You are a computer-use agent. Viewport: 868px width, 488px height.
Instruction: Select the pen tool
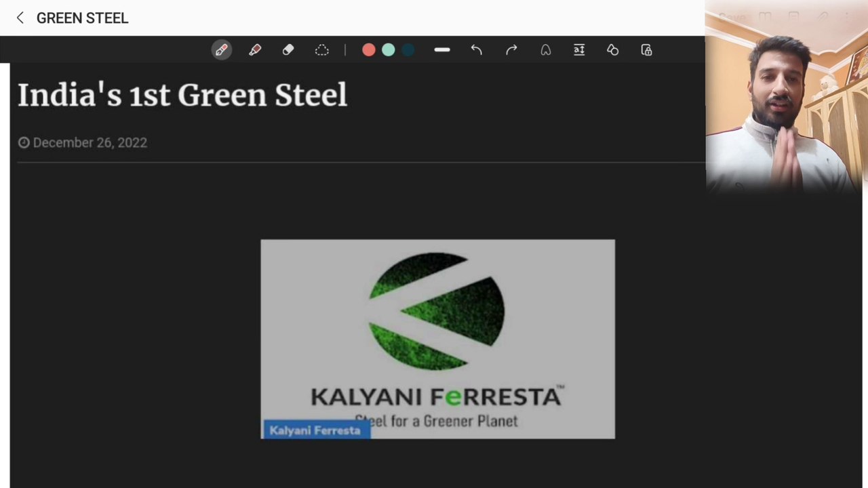[222, 50]
